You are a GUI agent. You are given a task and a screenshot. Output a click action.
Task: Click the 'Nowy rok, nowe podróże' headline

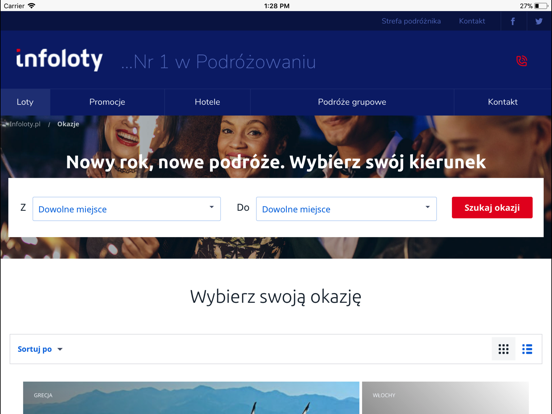click(x=276, y=162)
